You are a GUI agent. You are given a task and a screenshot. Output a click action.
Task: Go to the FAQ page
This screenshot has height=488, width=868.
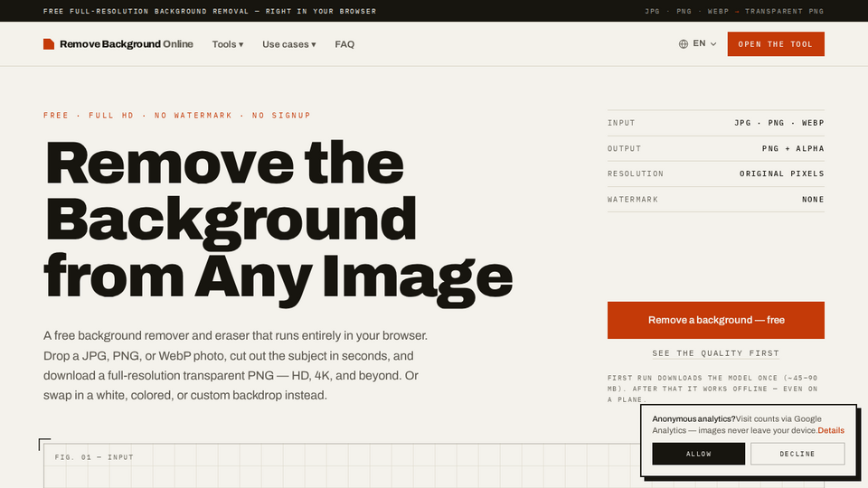pyautogui.click(x=344, y=44)
